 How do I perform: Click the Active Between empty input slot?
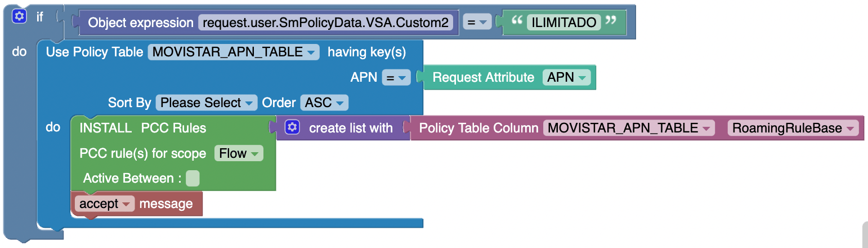click(193, 179)
